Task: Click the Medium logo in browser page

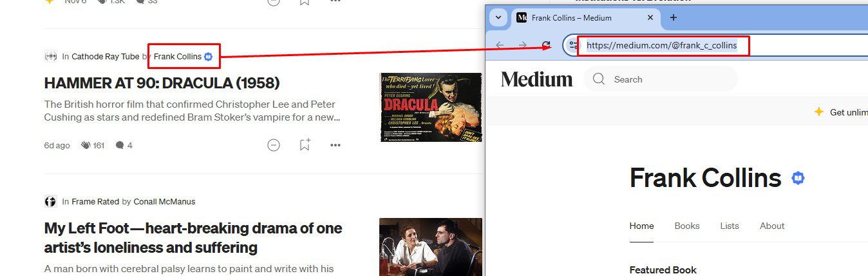Action: pos(536,79)
